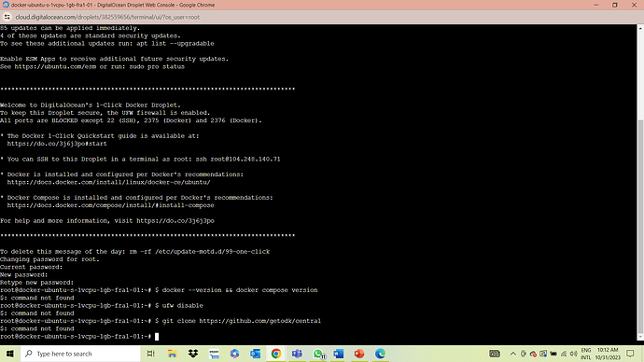Open the Amazon taskbar shortcut

pyautogui.click(x=214, y=354)
